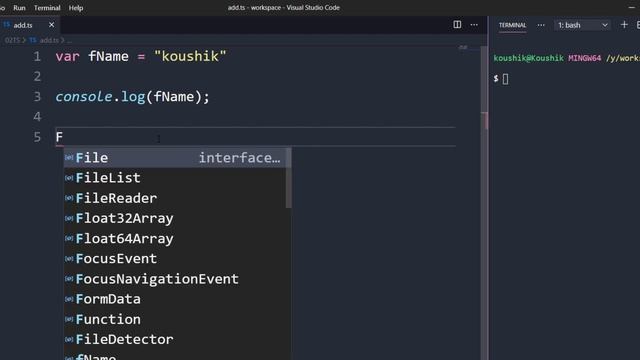
Task: Select FocusEvent suggestion
Action: (x=175, y=258)
